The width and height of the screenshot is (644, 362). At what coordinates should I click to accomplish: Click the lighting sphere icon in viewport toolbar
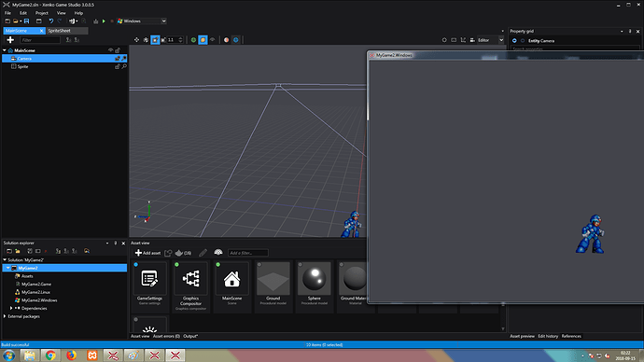click(226, 40)
